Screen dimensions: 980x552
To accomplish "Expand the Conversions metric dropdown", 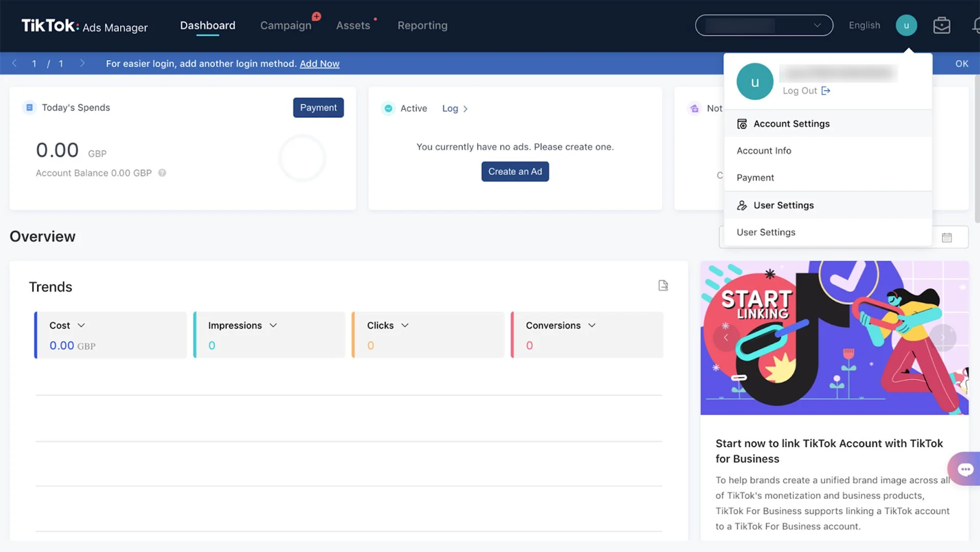I will [x=592, y=326].
